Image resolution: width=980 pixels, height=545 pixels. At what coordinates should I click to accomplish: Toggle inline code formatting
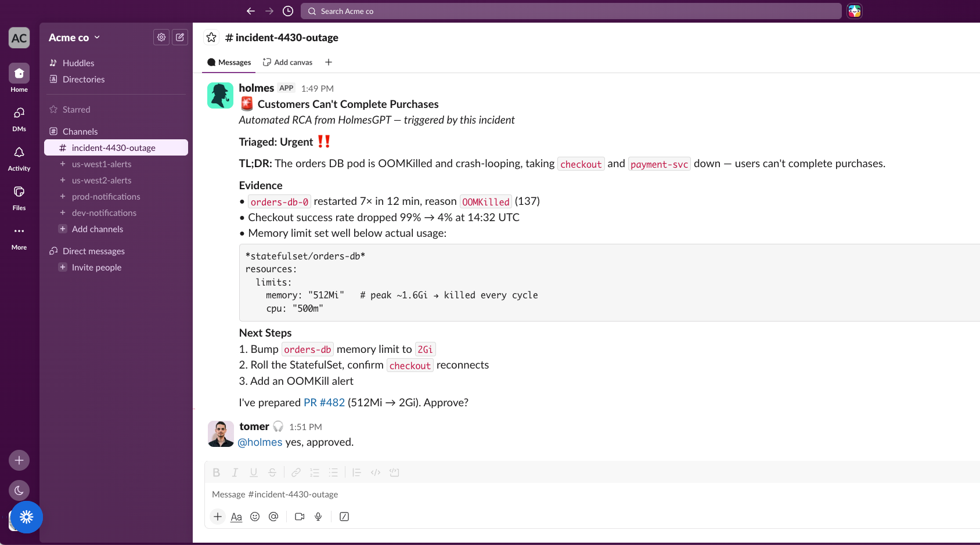[376, 472]
